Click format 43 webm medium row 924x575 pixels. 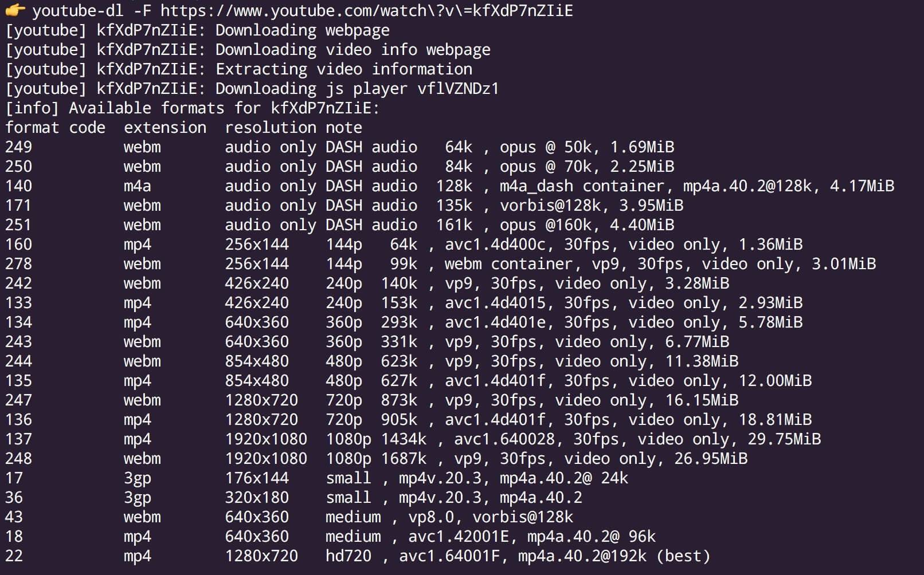click(x=289, y=517)
